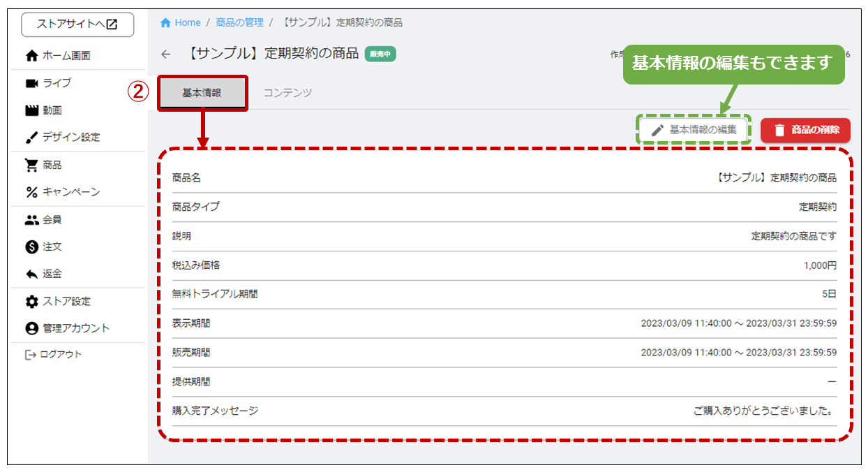Click the percent icon for キャンペーン
Image resolution: width=868 pixels, height=470 pixels.
[31, 192]
